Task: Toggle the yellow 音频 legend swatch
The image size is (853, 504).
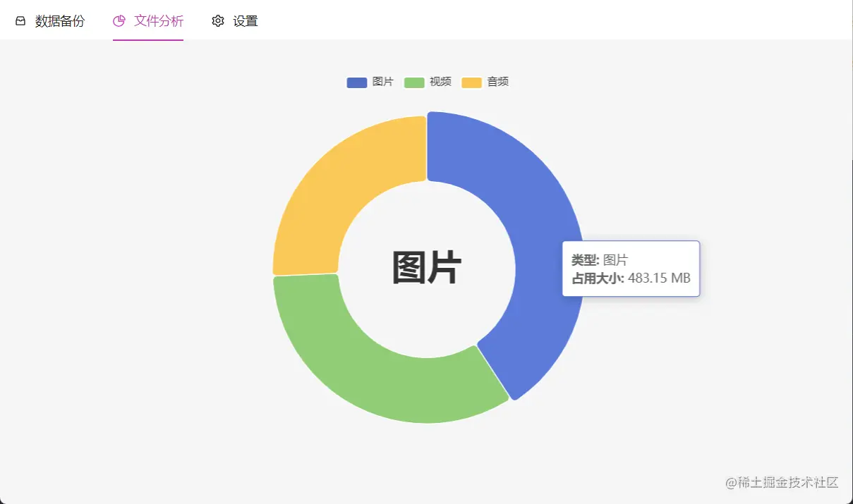Action: coord(472,82)
